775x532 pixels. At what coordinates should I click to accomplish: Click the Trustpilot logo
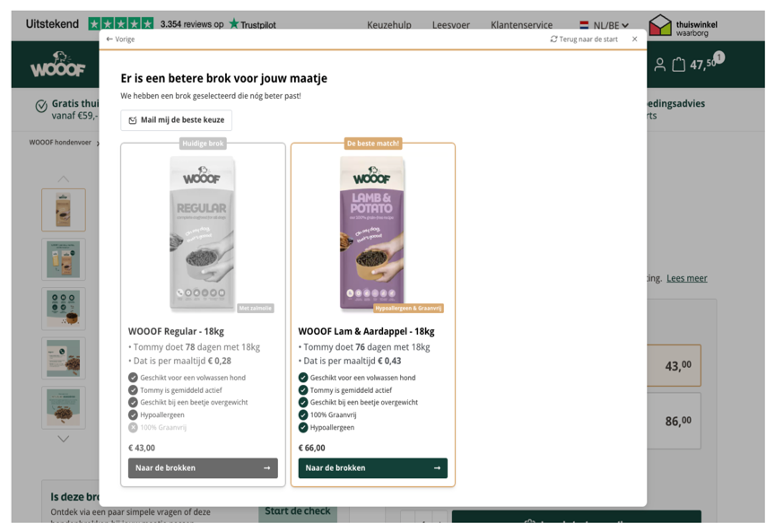coord(253,24)
